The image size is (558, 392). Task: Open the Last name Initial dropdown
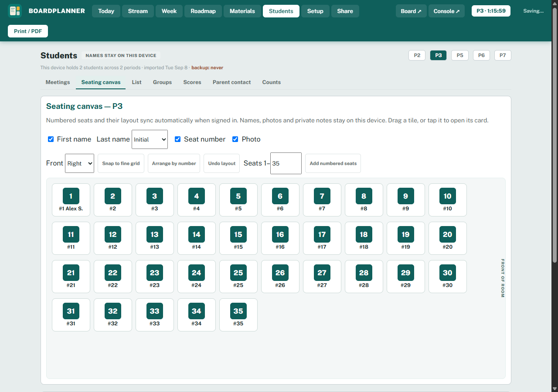click(x=150, y=139)
